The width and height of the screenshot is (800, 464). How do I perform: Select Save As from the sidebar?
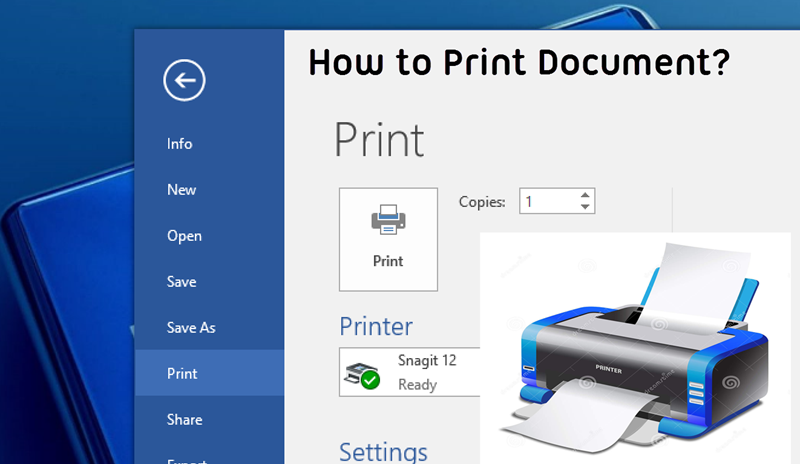(191, 328)
